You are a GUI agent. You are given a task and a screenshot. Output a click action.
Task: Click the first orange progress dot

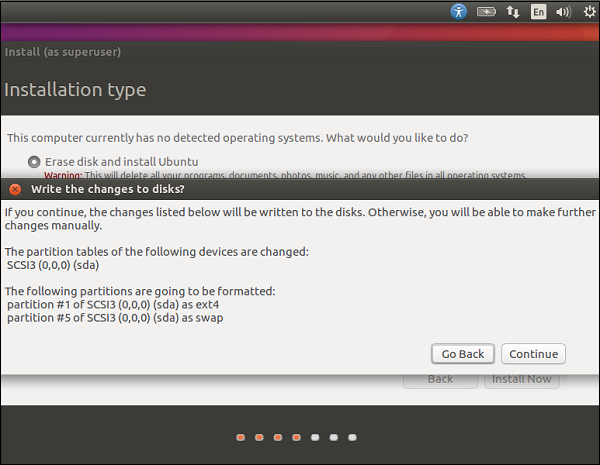(240, 437)
